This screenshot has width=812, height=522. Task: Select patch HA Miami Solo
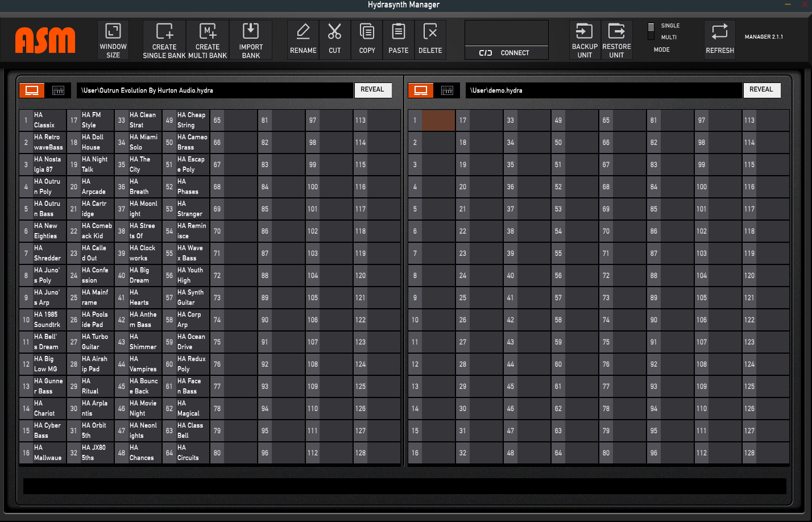(x=138, y=142)
